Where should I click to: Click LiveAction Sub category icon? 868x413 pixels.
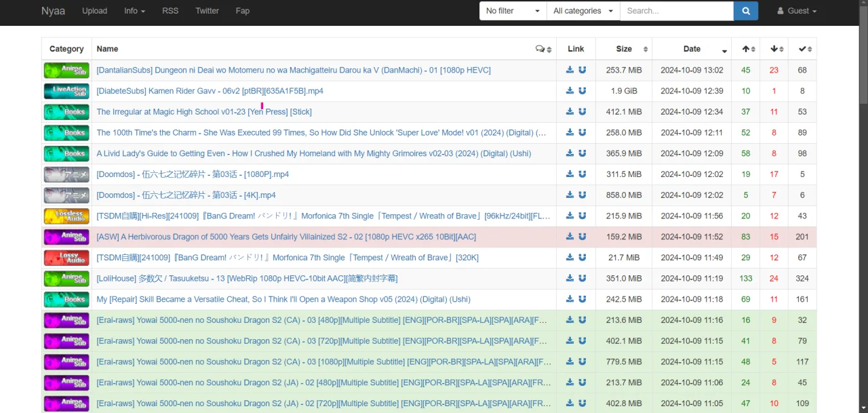click(66, 91)
